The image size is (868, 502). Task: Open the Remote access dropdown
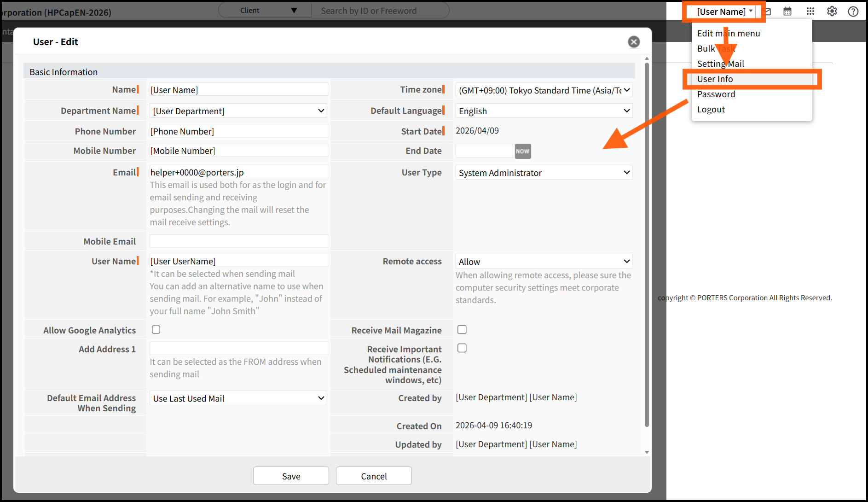pyautogui.click(x=544, y=262)
